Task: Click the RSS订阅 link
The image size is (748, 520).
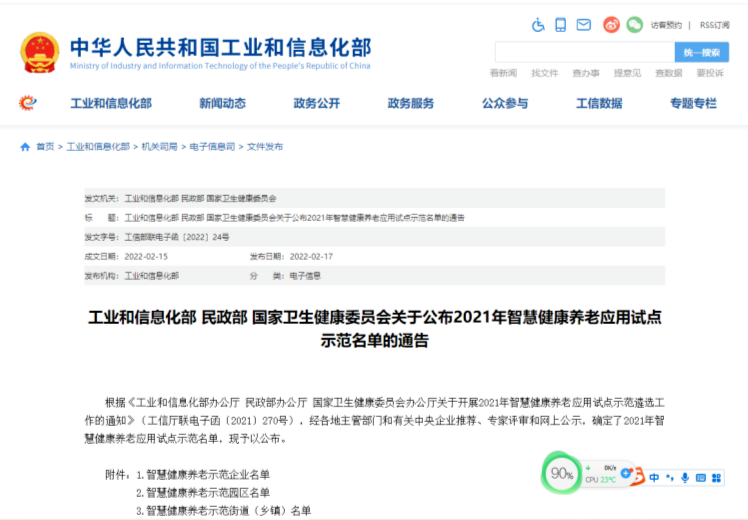Action: pyautogui.click(x=714, y=25)
